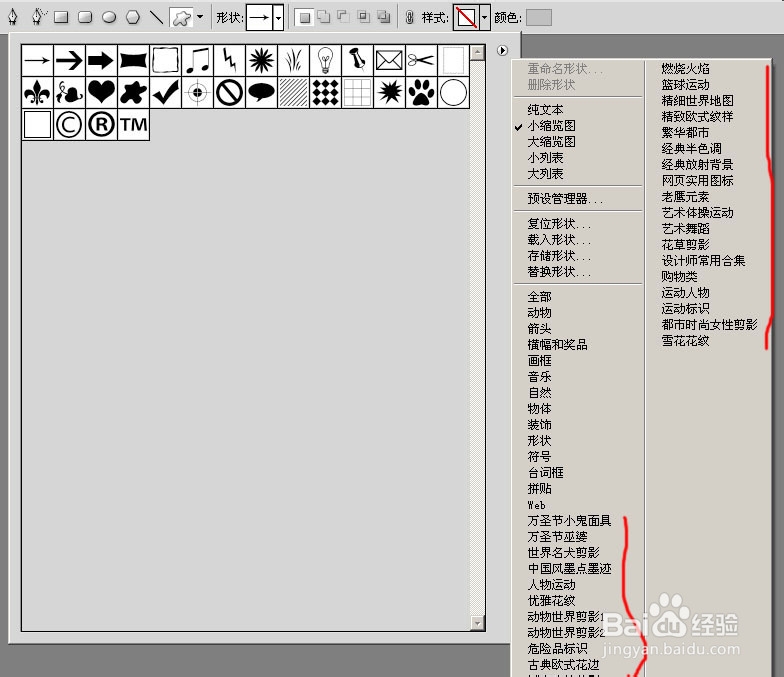
Task: Click the scrollbar up arrow in shape picker
Action: point(478,52)
